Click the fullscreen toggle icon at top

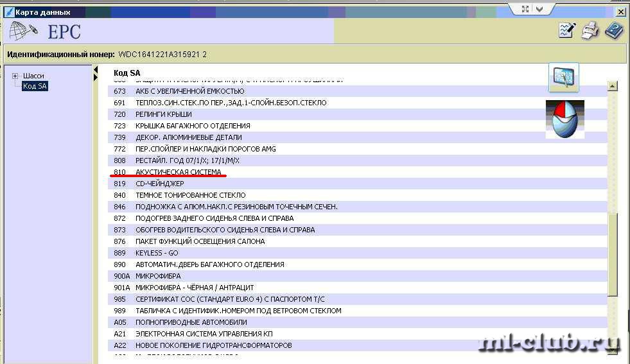point(525,9)
